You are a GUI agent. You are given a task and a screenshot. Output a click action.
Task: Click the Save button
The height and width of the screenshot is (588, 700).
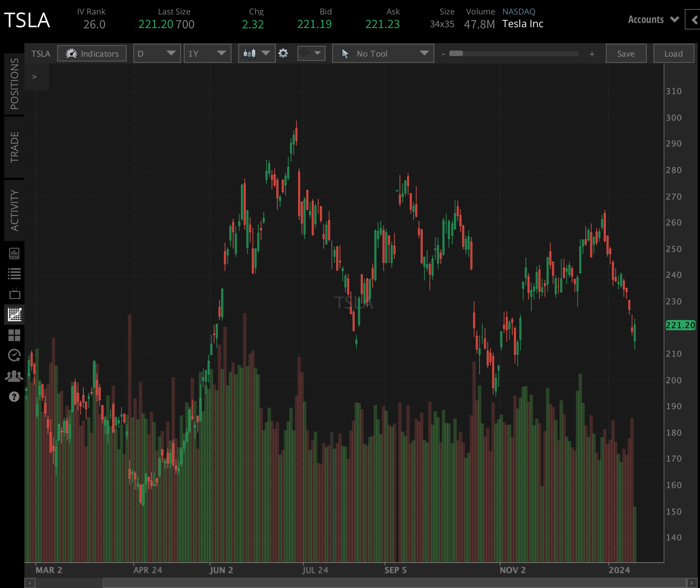626,53
